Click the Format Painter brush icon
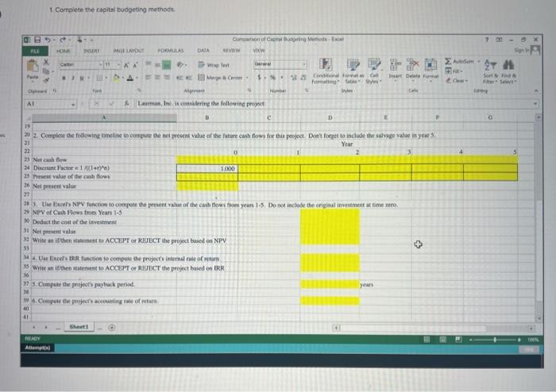The width and height of the screenshot is (556, 392). (46, 79)
